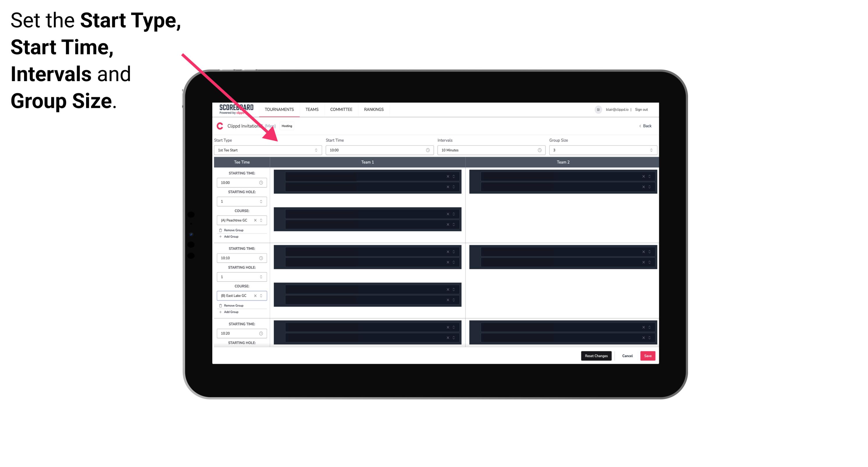
Task: Click the Sign out icon/link
Action: (x=644, y=109)
